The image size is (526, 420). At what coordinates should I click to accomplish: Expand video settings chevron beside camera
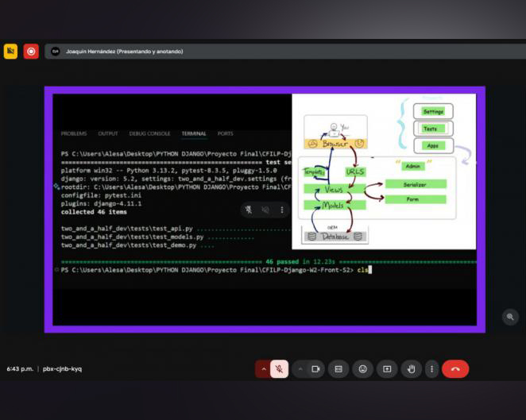coord(300,368)
